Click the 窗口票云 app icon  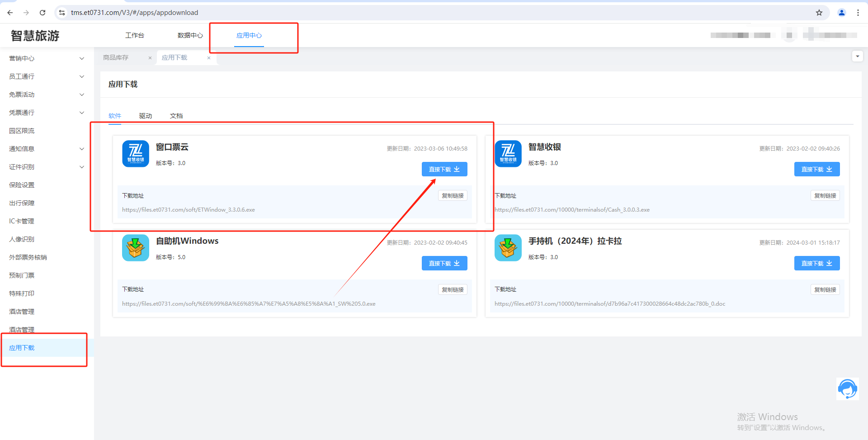tap(135, 154)
